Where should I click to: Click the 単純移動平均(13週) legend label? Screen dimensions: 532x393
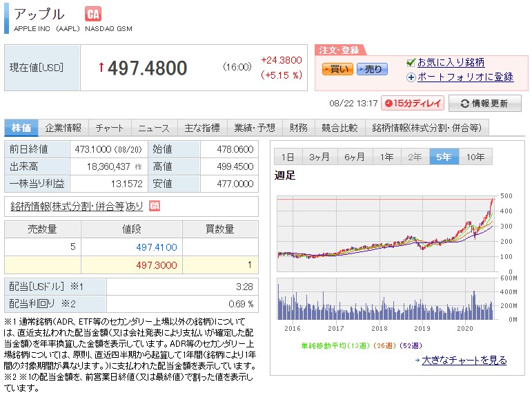(335, 346)
